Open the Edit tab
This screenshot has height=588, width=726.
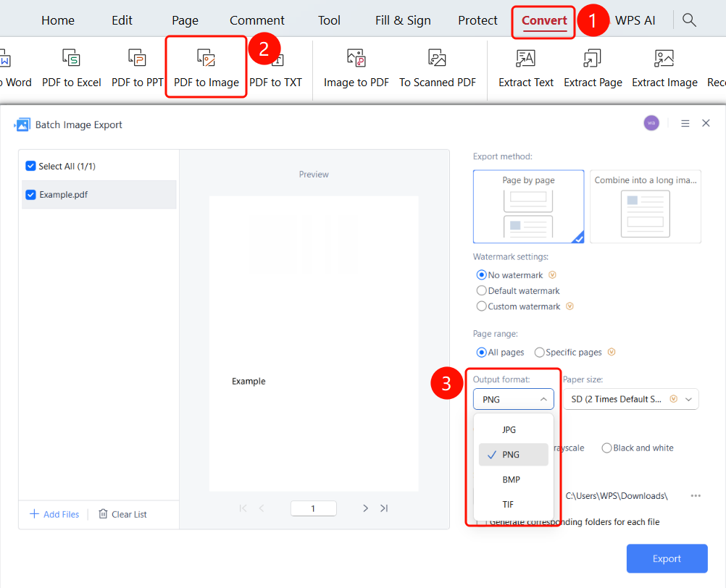[x=122, y=20]
